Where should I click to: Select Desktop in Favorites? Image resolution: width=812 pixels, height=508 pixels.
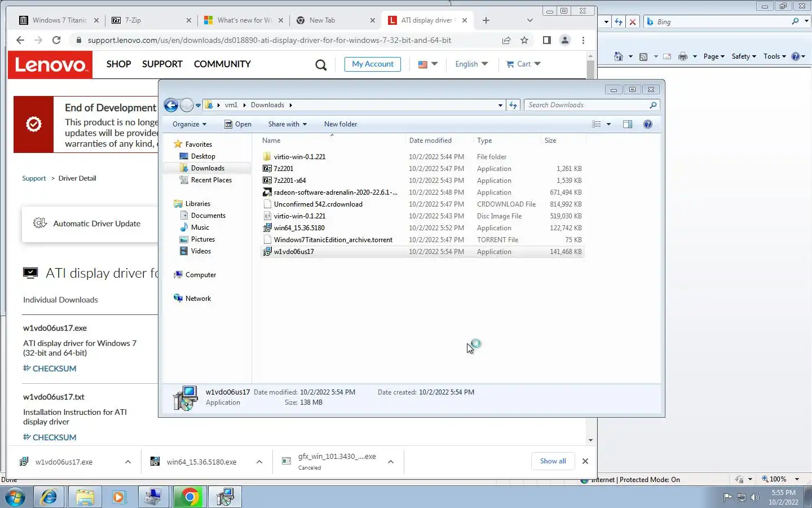203,156
